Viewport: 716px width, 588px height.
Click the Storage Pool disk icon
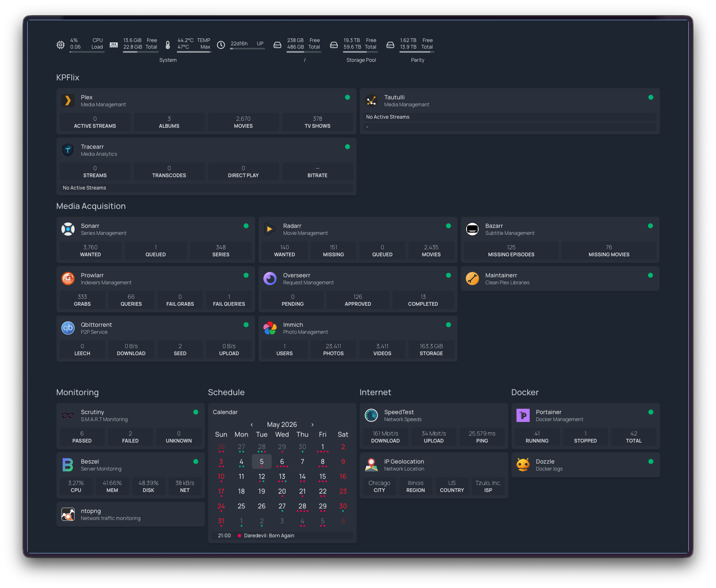334,45
